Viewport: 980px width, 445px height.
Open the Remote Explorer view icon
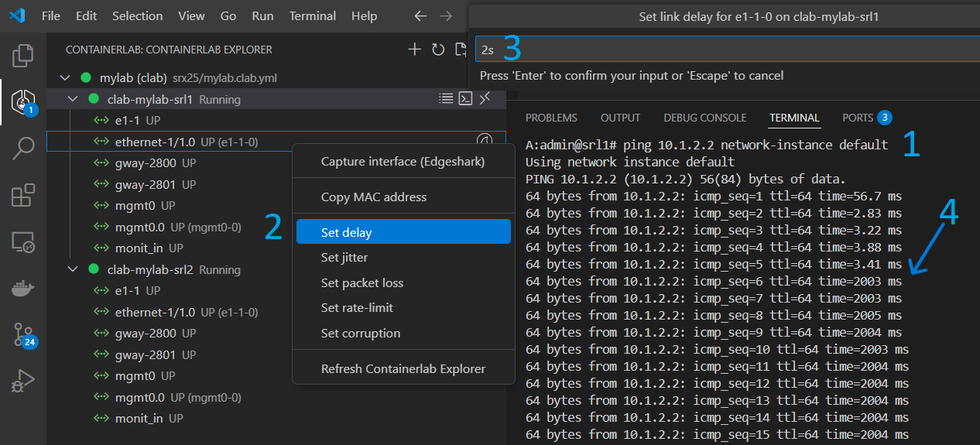point(23,242)
